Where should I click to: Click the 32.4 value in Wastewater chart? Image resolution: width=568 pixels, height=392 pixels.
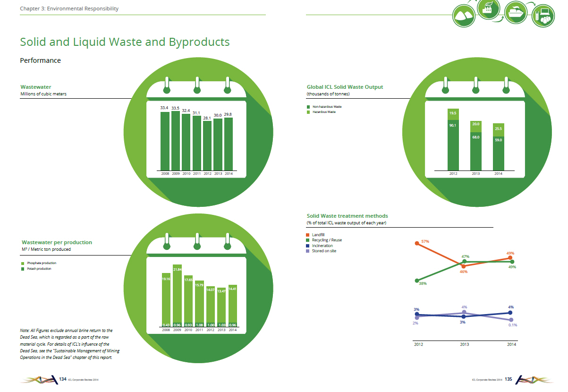coord(186,111)
